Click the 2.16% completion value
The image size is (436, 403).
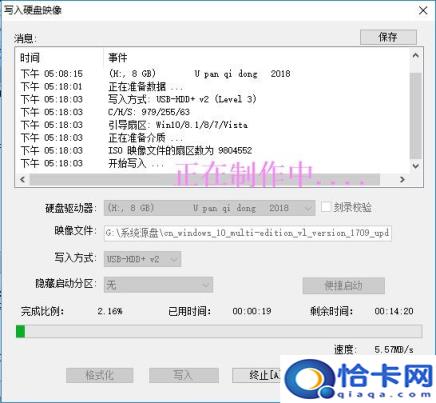[x=110, y=311]
